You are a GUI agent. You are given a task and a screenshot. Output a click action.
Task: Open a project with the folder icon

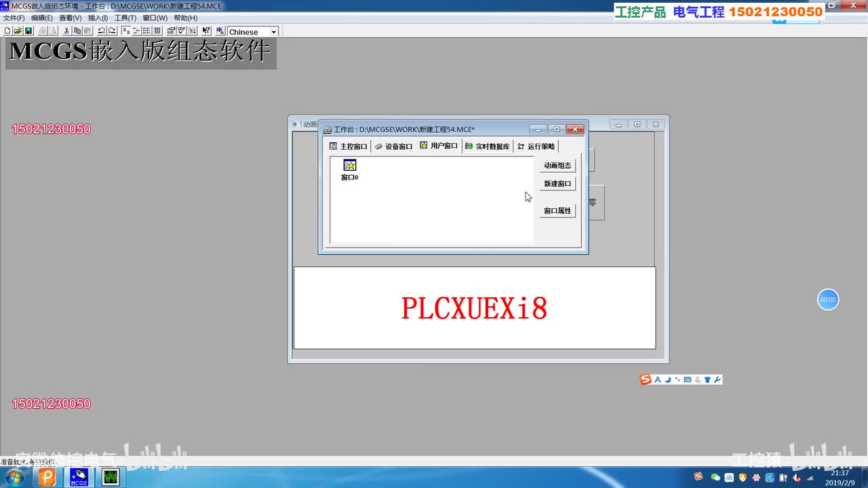coord(18,31)
